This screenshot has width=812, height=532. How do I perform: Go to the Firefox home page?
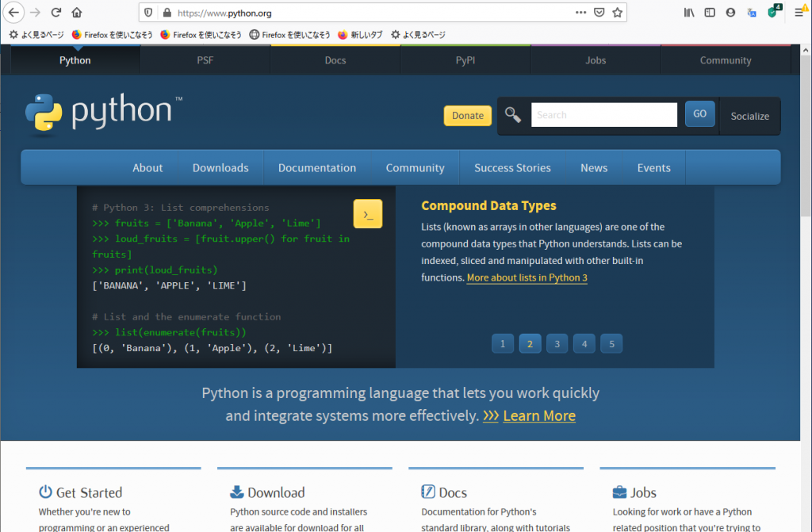pos(77,13)
